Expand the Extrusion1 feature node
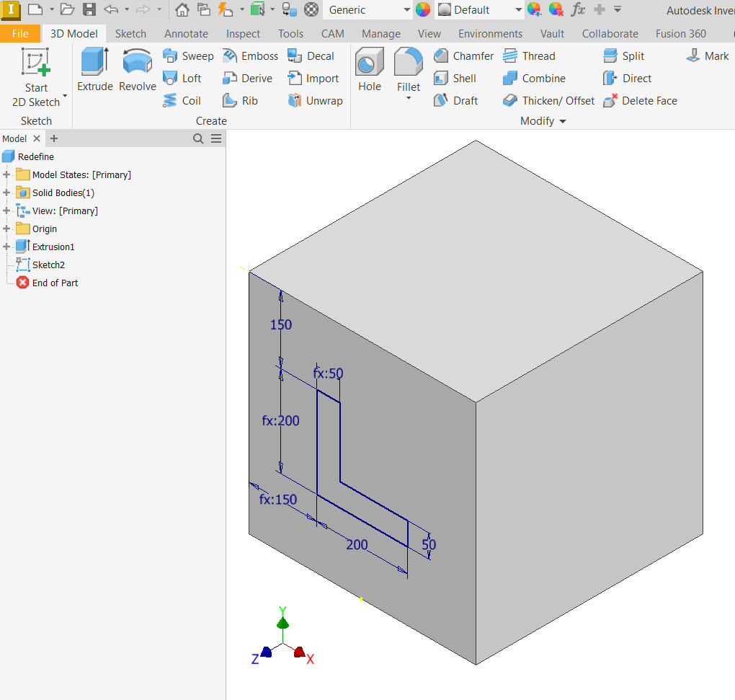 coord(7,247)
